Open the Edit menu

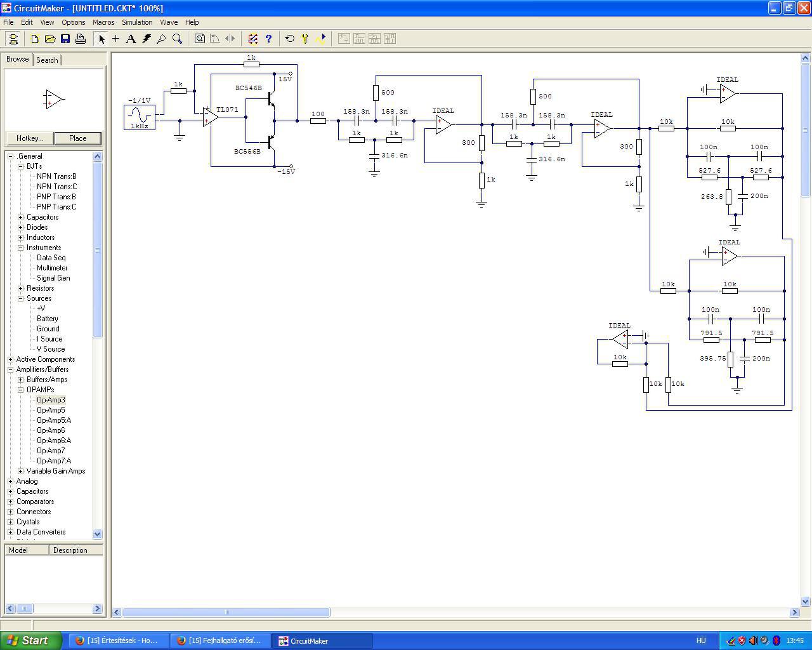[x=27, y=22]
